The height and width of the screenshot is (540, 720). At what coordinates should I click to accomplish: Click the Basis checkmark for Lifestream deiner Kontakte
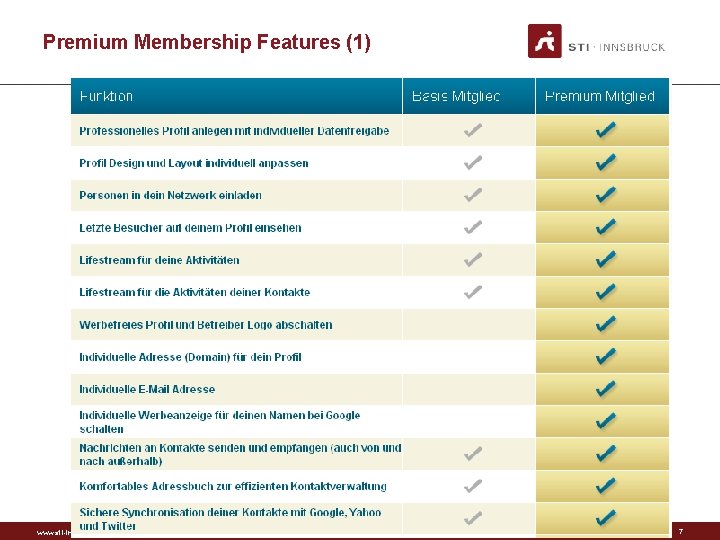[473, 292]
